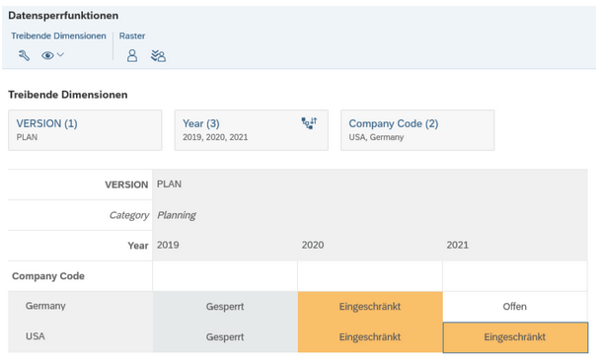Click the checklist with person icon
Image resolution: width=599 pixels, height=364 pixels.
[158, 56]
